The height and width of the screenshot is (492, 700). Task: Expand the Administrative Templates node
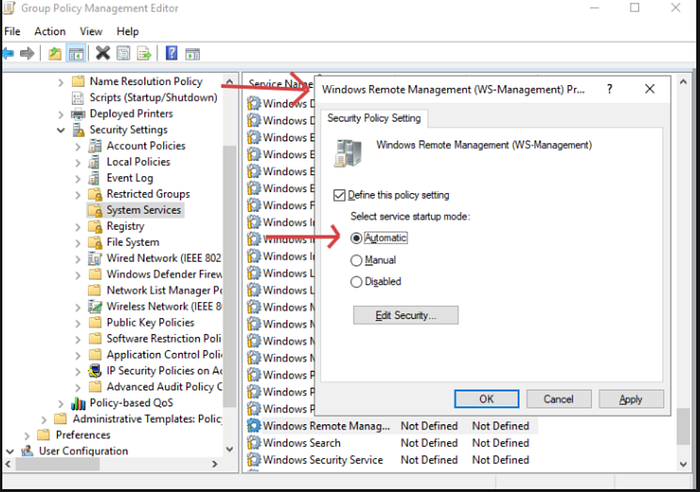44,420
